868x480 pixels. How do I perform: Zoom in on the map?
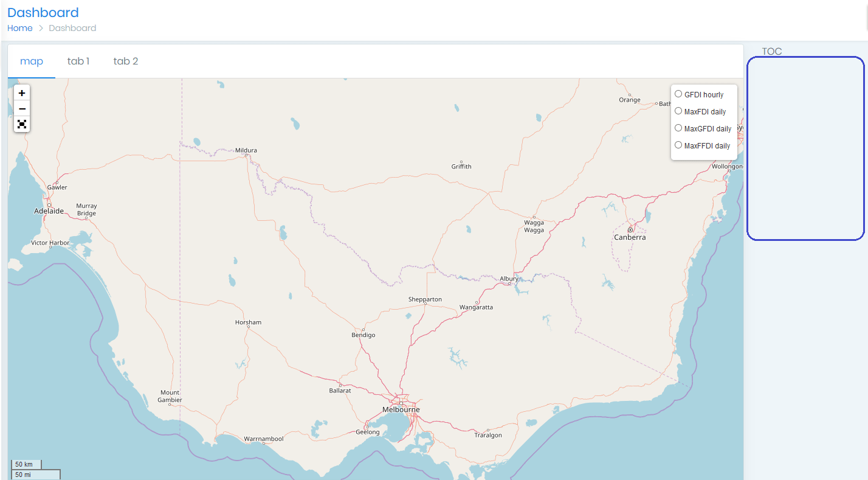coord(22,93)
